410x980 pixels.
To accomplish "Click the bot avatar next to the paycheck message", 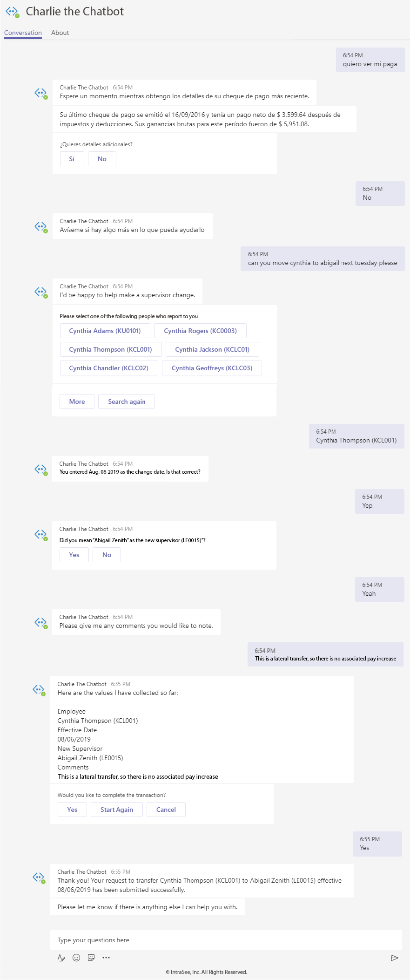I will [x=41, y=92].
